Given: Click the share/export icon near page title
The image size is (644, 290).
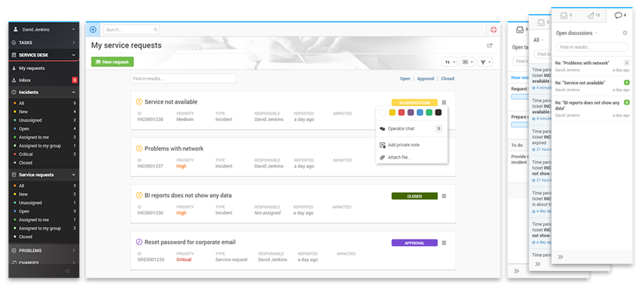Looking at the screenshot, I should 489,46.
